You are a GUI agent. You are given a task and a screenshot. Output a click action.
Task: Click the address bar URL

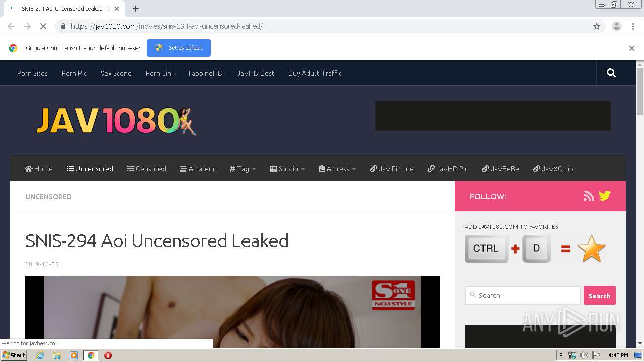click(167, 26)
